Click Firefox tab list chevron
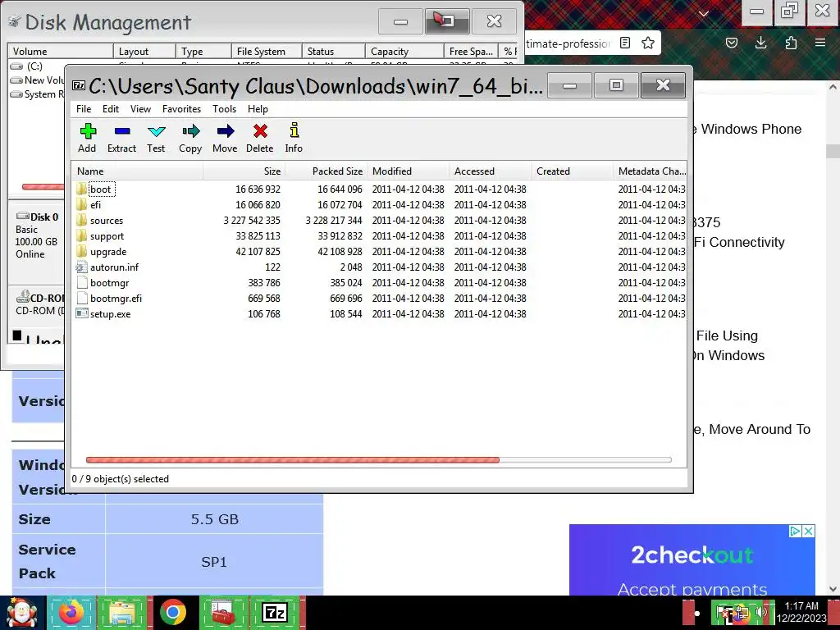Screen dimensions: 840x630 point(704,13)
